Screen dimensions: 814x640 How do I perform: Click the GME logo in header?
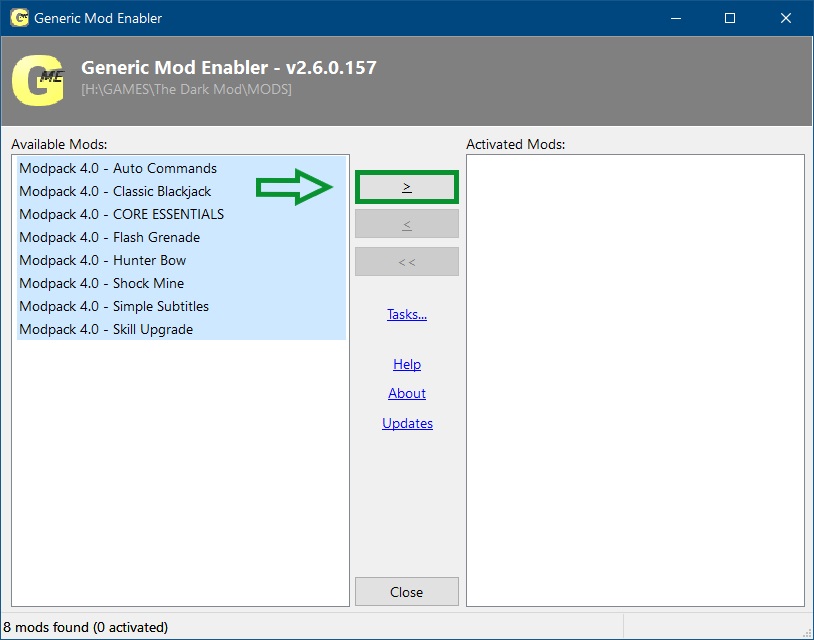38,80
